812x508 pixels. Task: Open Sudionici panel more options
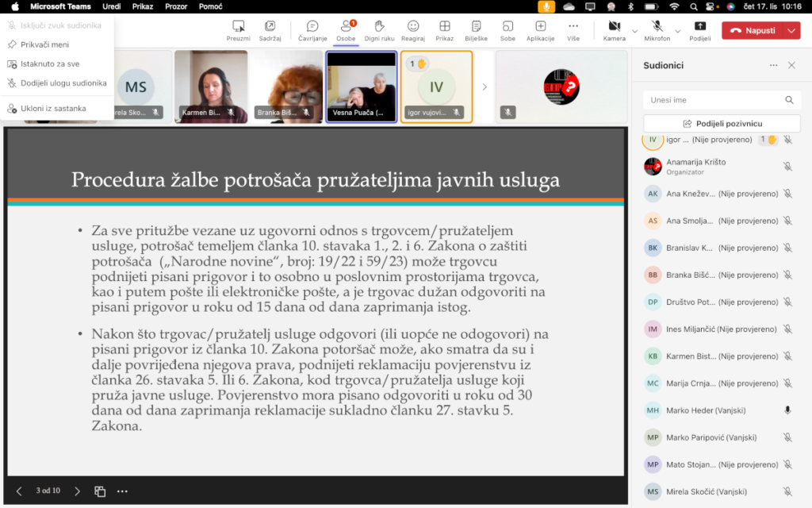(x=773, y=65)
